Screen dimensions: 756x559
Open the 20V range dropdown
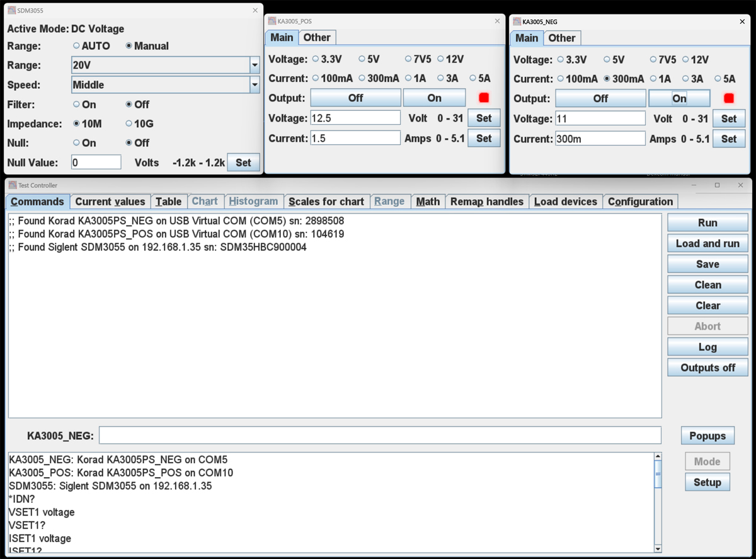tap(166, 65)
